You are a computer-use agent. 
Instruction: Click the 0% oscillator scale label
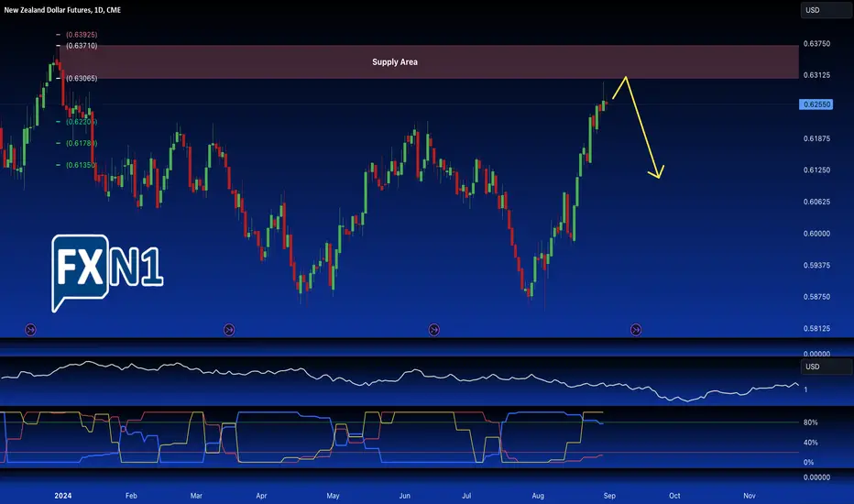(809, 463)
